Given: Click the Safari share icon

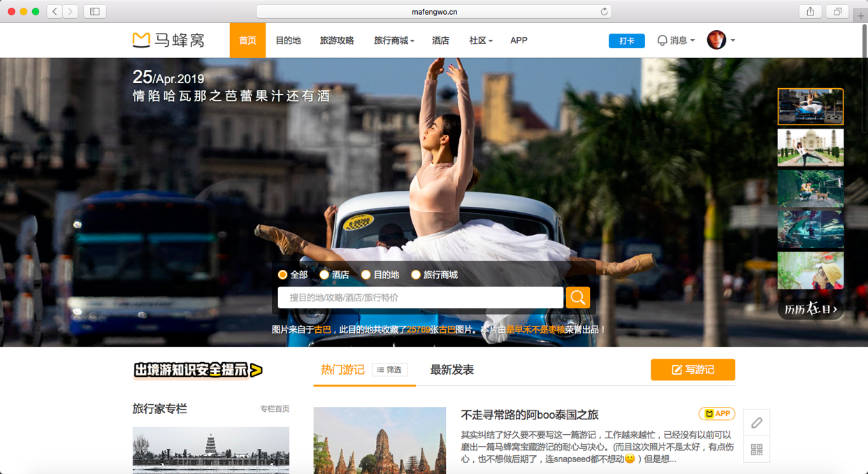Looking at the screenshot, I should 810,11.
